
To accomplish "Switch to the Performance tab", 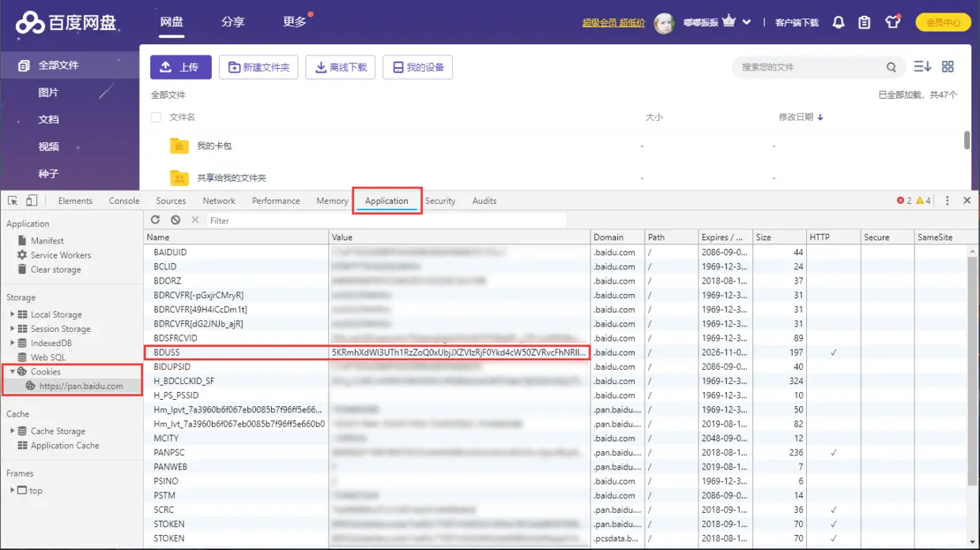I will tap(276, 201).
